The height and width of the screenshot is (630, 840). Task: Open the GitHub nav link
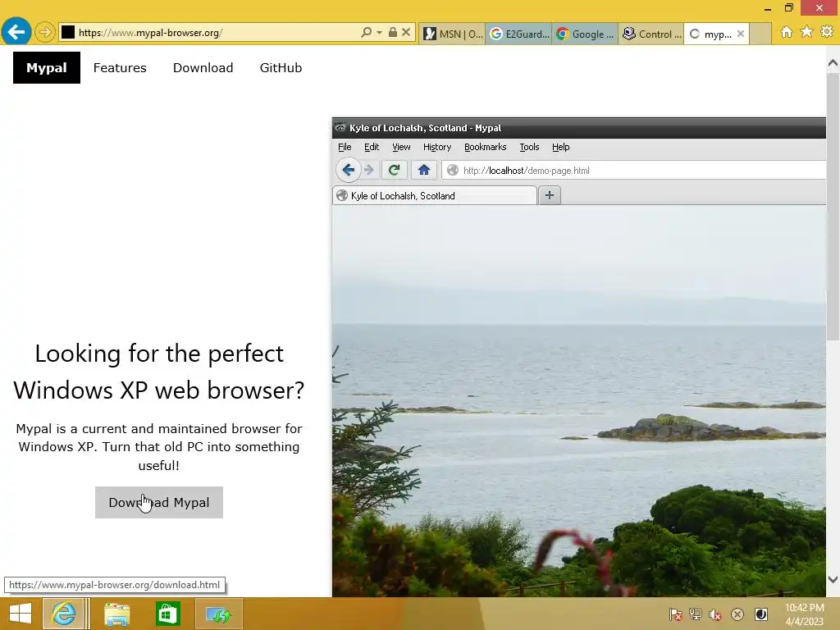coord(281,67)
